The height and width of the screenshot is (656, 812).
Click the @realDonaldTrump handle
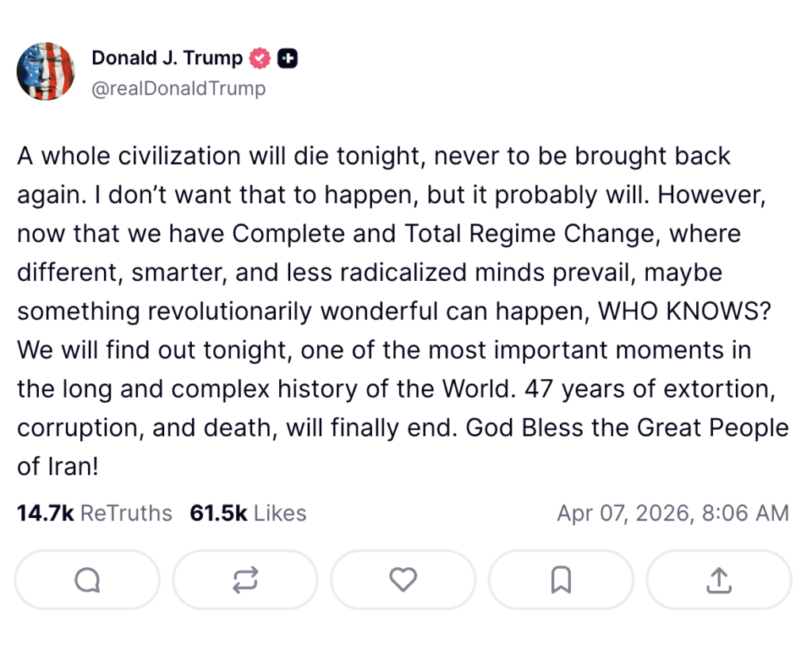pyautogui.click(x=178, y=88)
